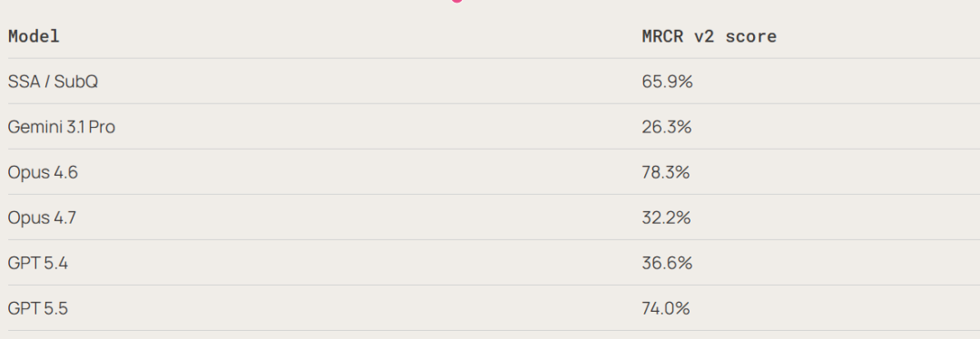Click the word SubQ in first row
This screenshot has height=339, width=980.
click(x=76, y=82)
